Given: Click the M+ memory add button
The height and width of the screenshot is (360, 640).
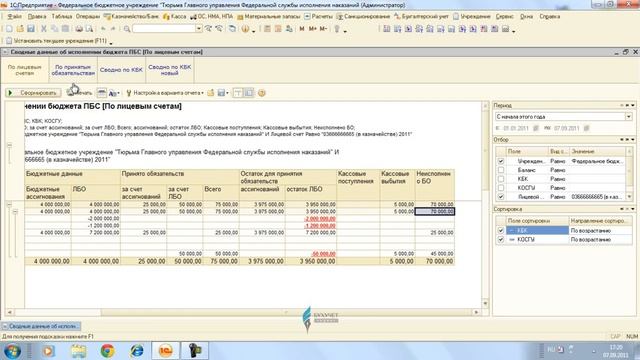Looking at the screenshot, I should [313, 29].
